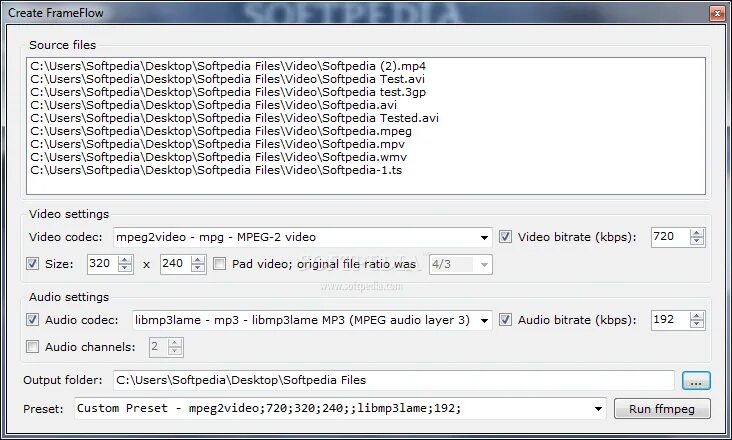
Task: Decrease audio bitrate with the down arrow
Action: coord(697,324)
